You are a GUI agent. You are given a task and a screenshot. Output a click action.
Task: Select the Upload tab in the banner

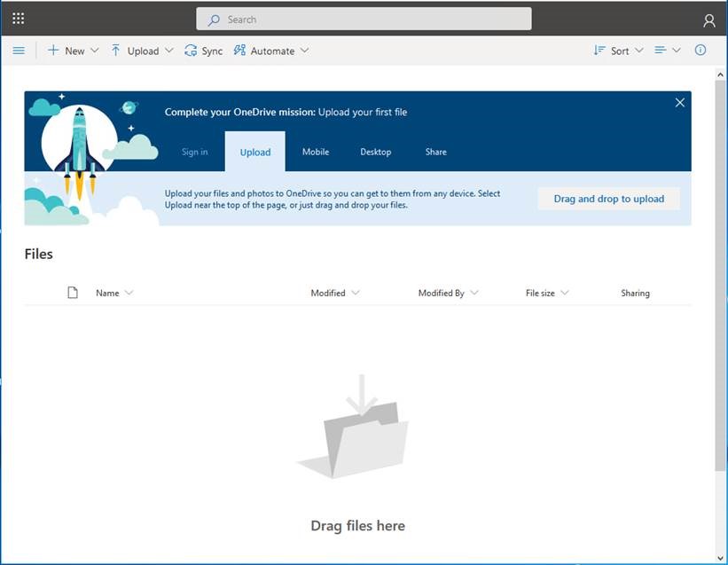click(255, 152)
